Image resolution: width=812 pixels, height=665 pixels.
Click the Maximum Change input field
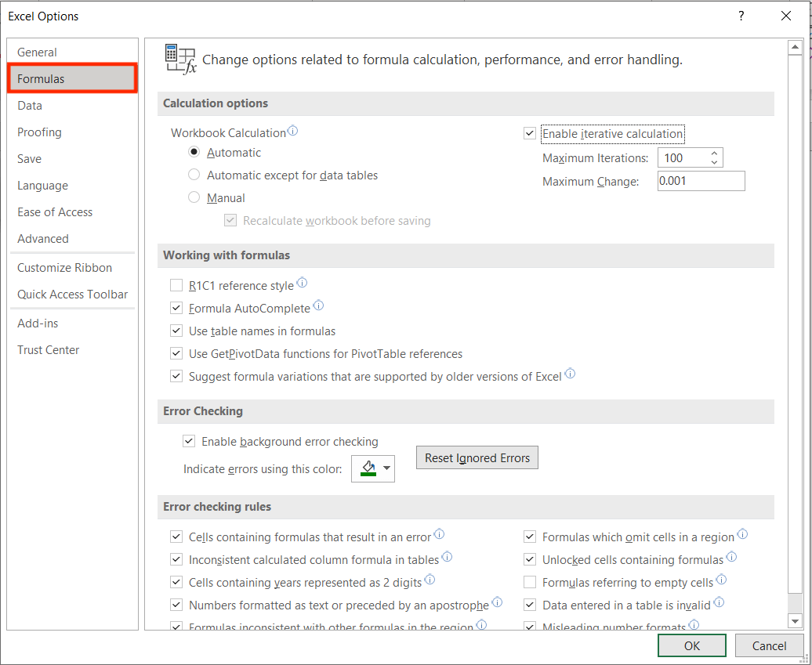[701, 181]
